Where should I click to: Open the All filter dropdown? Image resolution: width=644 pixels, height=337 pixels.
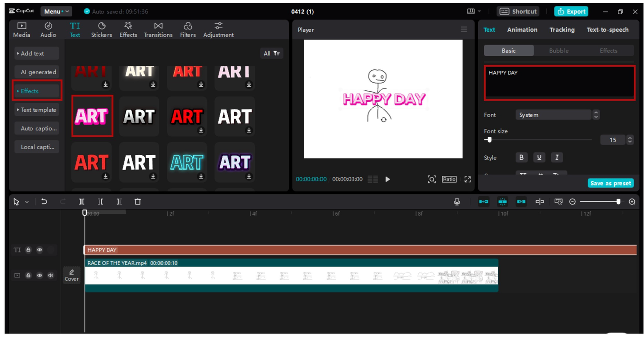click(272, 53)
